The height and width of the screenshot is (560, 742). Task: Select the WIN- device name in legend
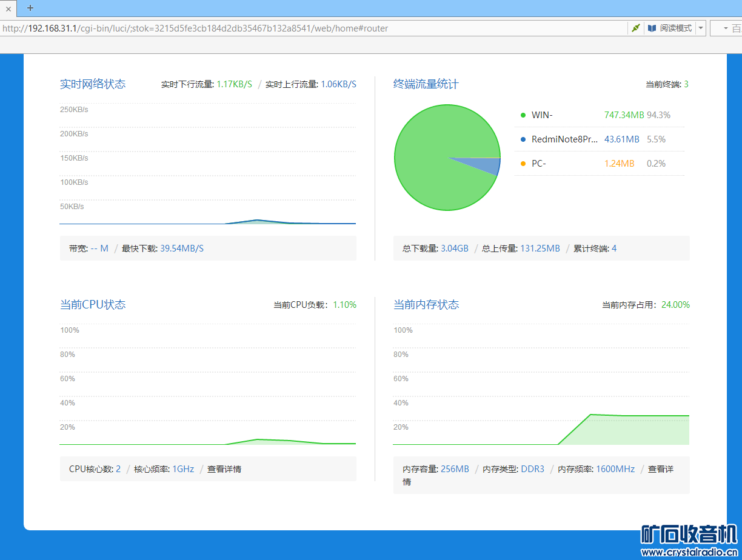coord(542,115)
